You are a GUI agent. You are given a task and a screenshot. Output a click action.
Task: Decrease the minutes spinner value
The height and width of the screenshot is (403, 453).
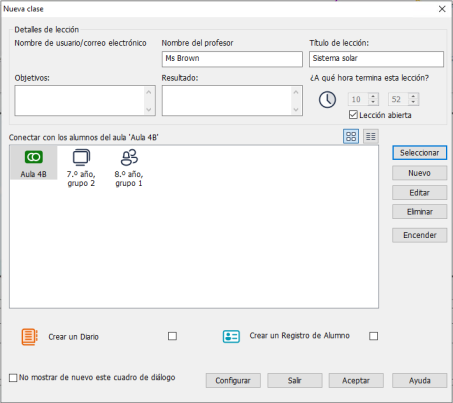[x=413, y=102]
